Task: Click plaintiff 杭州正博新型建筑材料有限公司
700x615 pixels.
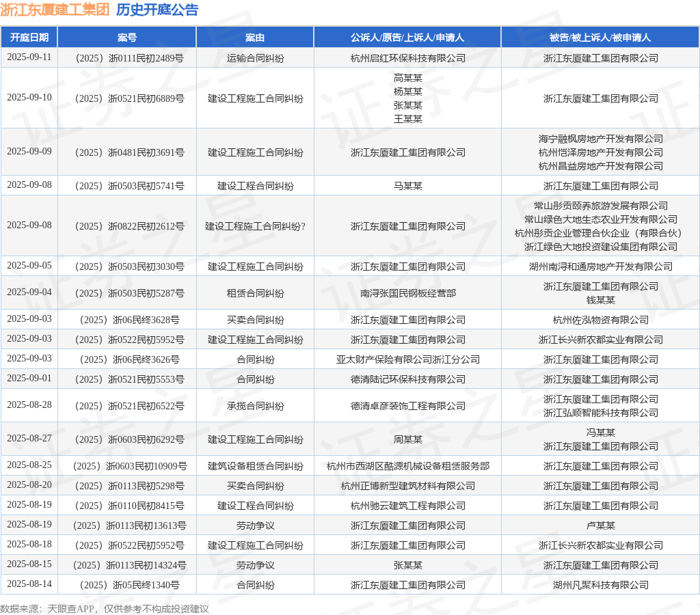Action: [408, 486]
